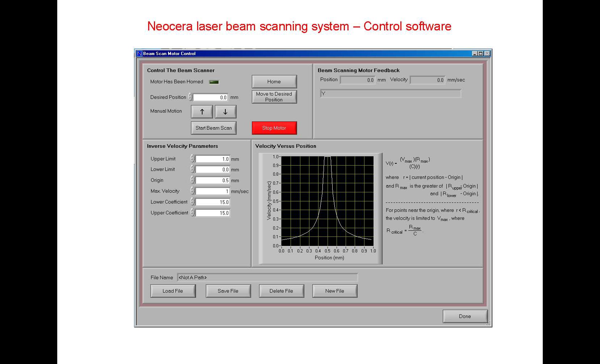Move motor down with manual down arrow

coord(225,112)
